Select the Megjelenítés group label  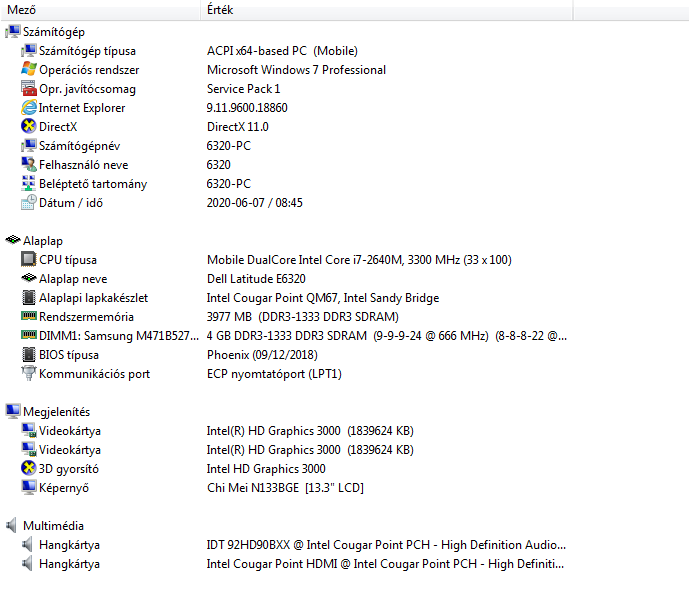point(56,412)
